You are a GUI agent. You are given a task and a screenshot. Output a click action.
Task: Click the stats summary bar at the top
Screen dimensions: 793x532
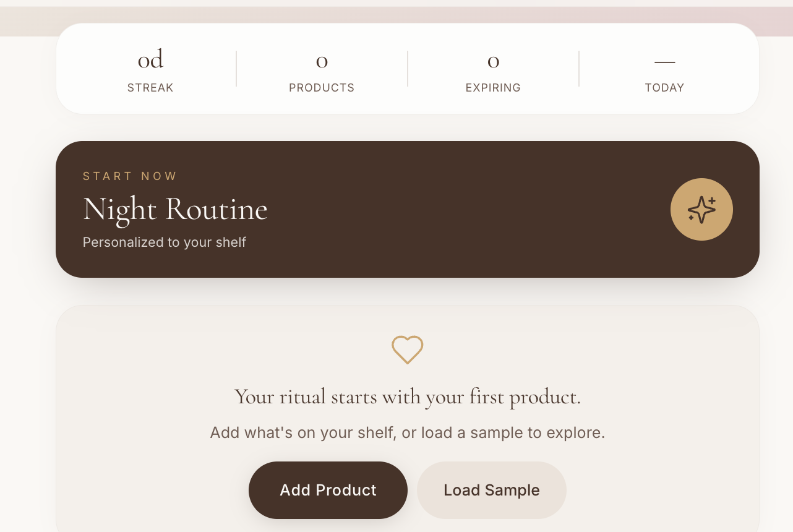pyautogui.click(x=408, y=68)
